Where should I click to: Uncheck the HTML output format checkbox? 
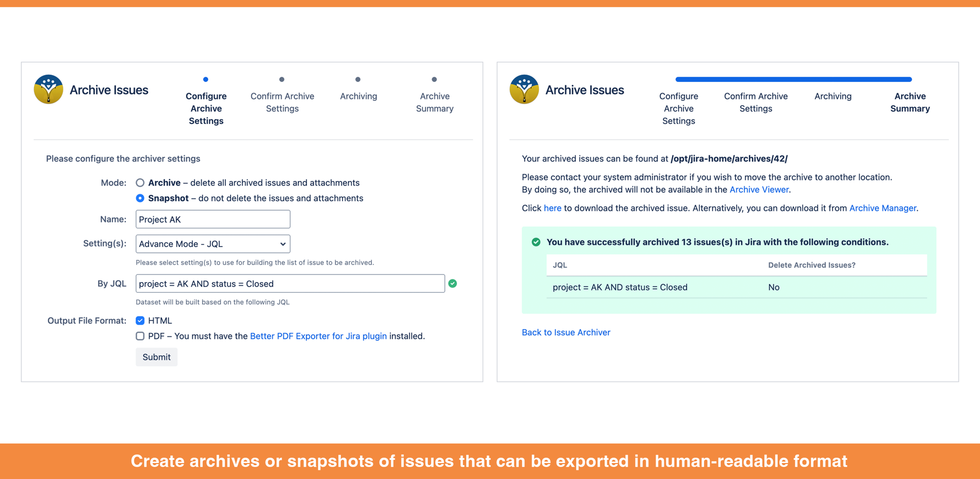[x=140, y=320]
